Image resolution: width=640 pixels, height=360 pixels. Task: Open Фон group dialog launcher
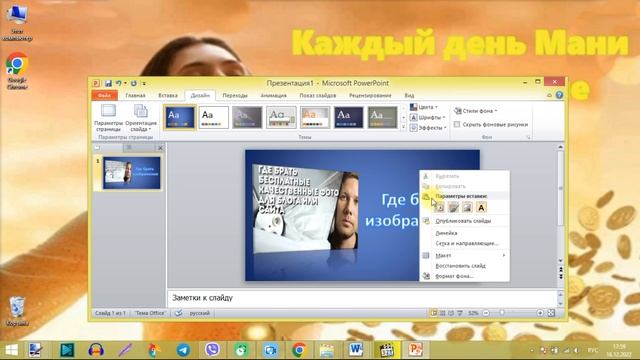click(528, 138)
